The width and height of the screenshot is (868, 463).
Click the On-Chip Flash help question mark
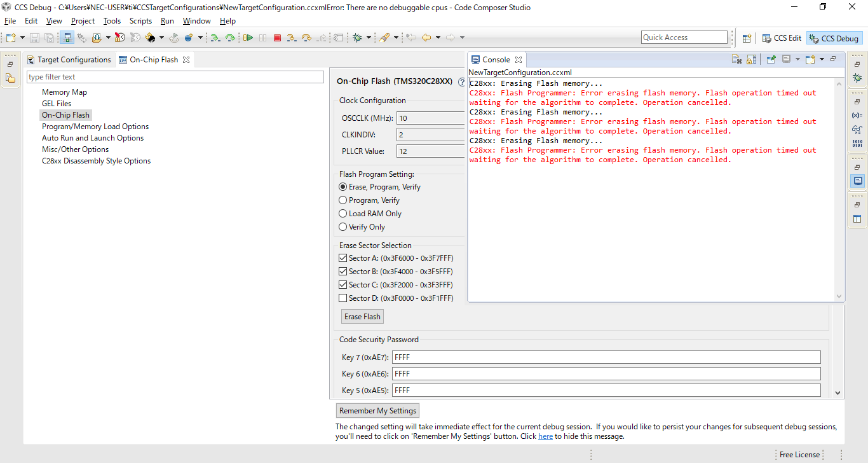tap(461, 81)
